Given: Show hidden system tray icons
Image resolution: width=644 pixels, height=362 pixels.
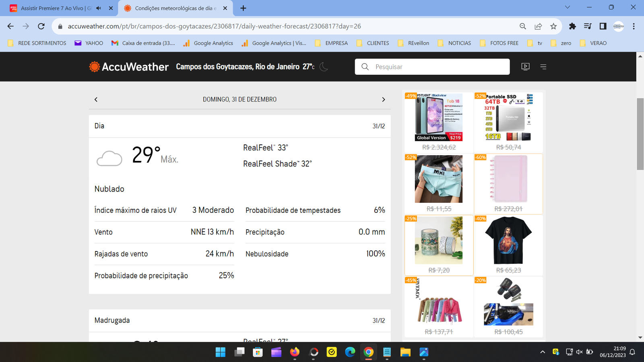Looking at the screenshot, I should coord(543,352).
